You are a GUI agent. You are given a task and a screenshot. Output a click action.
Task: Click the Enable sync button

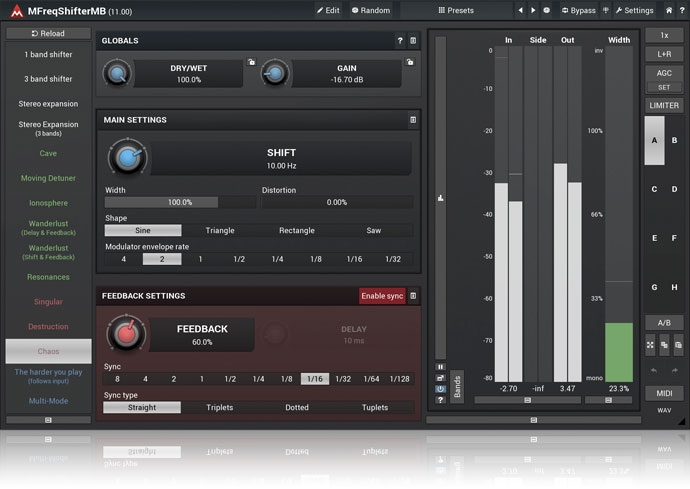(382, 296)
